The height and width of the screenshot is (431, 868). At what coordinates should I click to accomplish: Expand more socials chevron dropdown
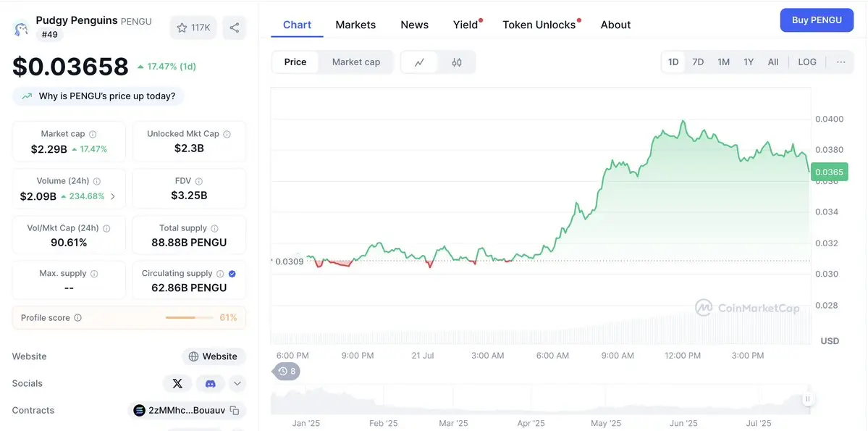tap(237, 383)
